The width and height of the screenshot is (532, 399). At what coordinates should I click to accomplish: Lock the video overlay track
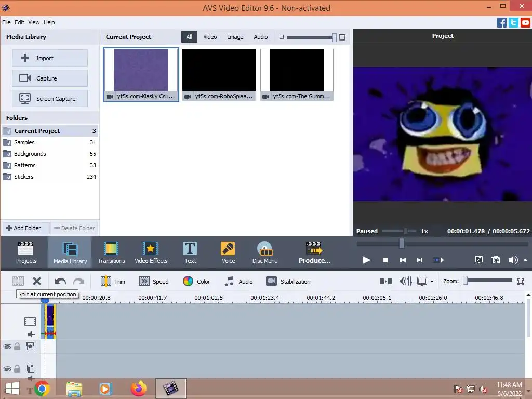tap(17, 369)
